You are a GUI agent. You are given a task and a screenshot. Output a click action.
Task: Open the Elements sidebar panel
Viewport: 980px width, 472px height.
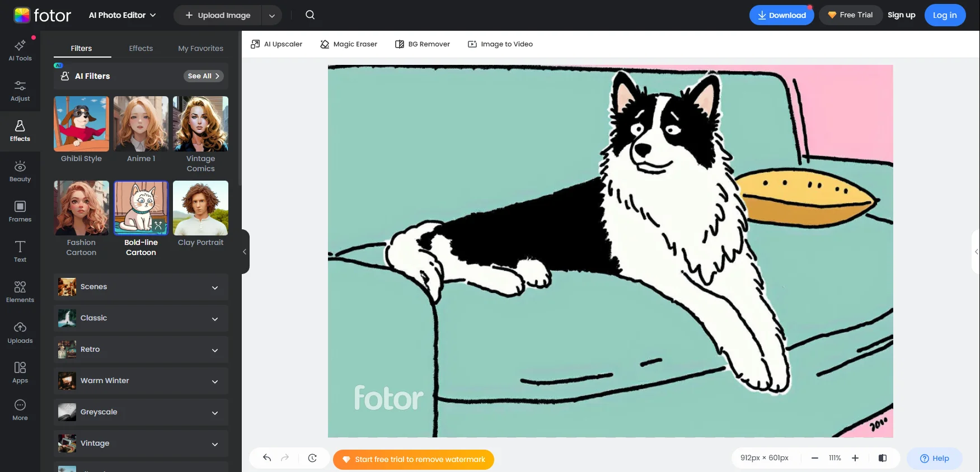point(20,292)
